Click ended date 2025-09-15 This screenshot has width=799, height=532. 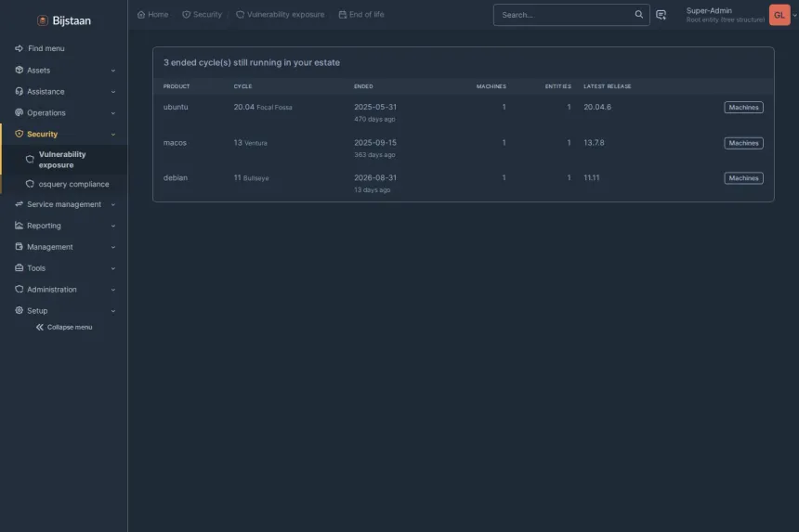[x=375, y=143]
